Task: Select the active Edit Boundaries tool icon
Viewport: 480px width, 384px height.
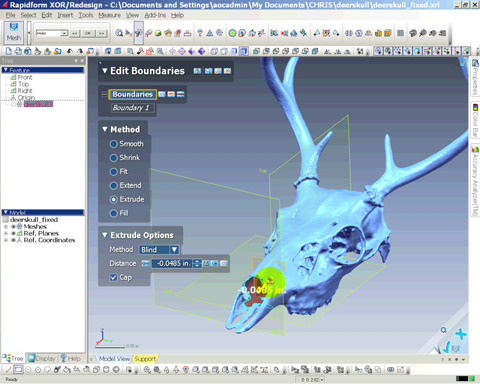Action: tap(139, 33)
